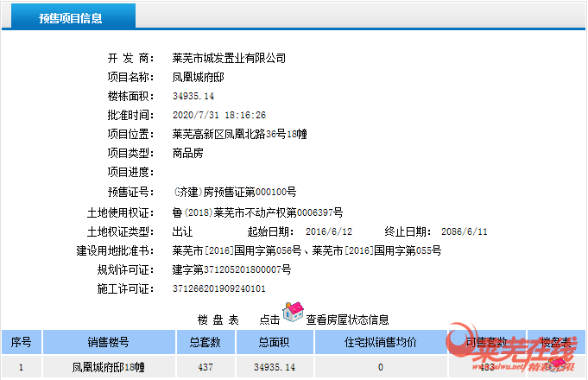Click project name 凤凰城府邸

[198, 77]
